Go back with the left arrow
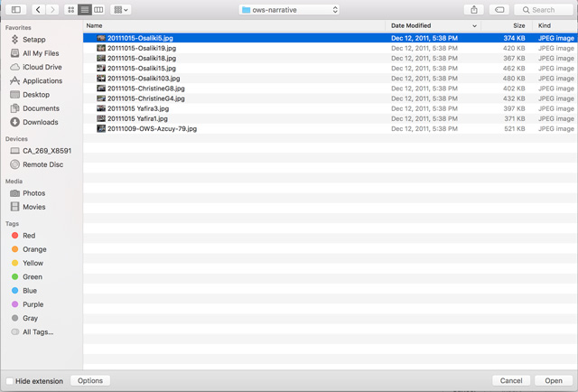The height and width of the screenshot is (392, 578). 38,10
